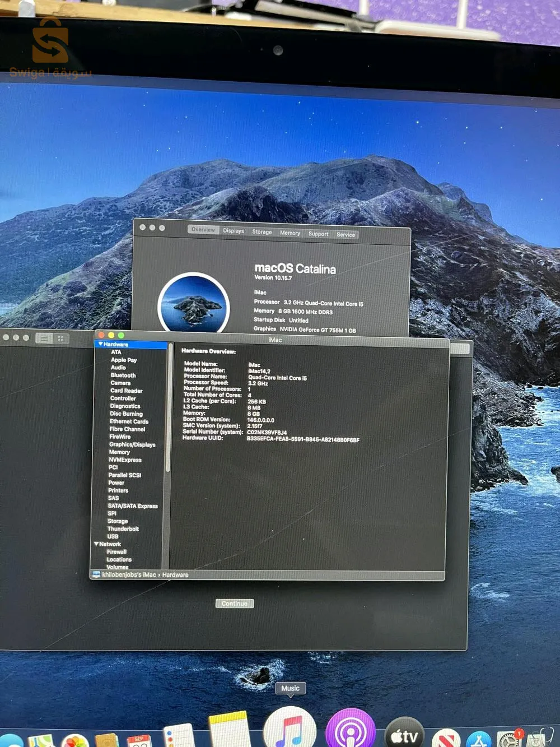Open the Storage tab in About This Mac
The image size is (560, 747).
coord(262,232)
